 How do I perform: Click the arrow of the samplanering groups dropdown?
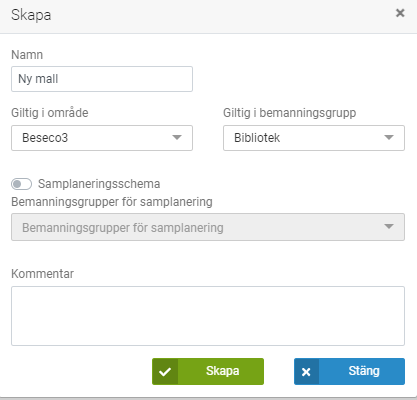(x=389, y=226)
